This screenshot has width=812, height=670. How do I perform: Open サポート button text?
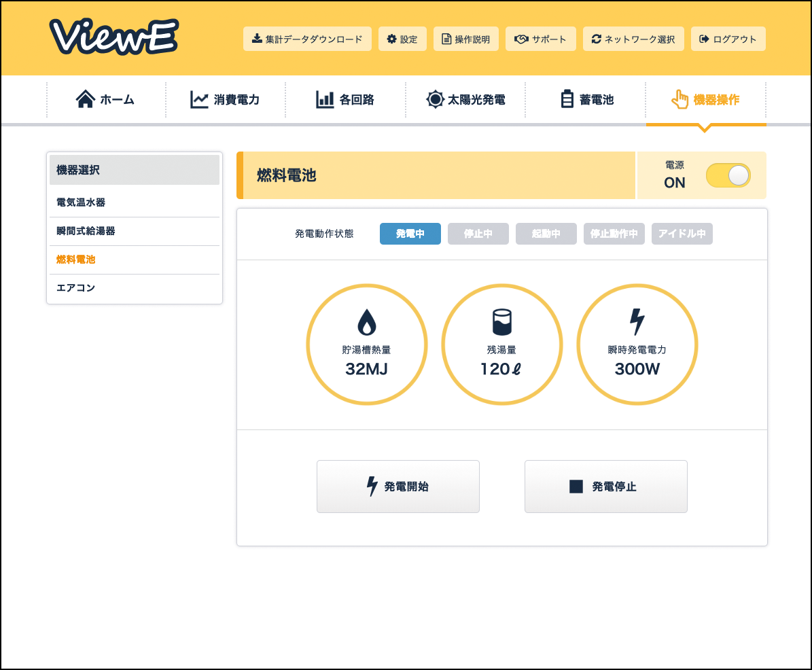pos(549,39)
